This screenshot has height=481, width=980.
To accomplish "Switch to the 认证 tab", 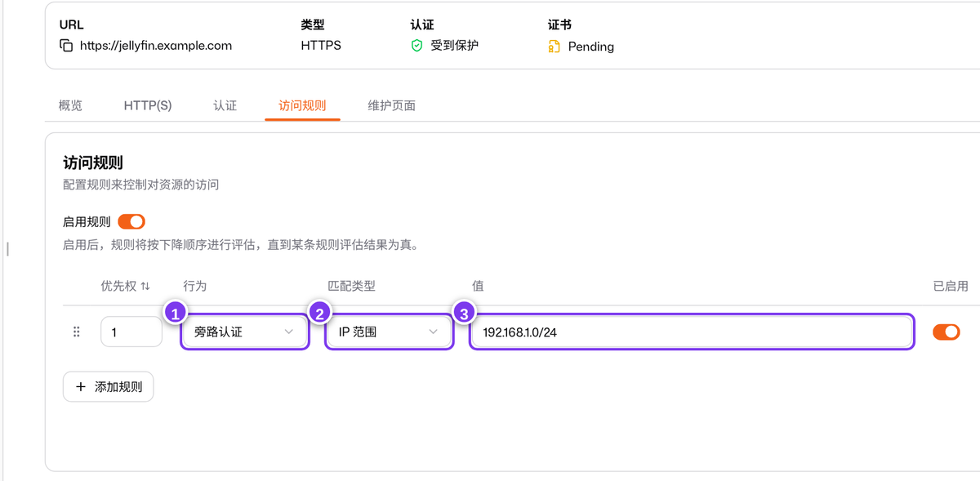I will click(x=225, y=105).
